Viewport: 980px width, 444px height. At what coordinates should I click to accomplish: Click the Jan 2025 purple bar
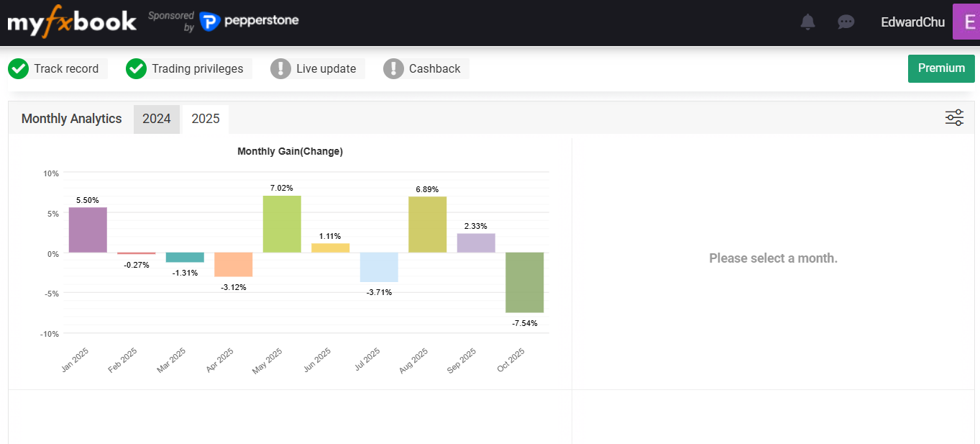tap(88, 230)
